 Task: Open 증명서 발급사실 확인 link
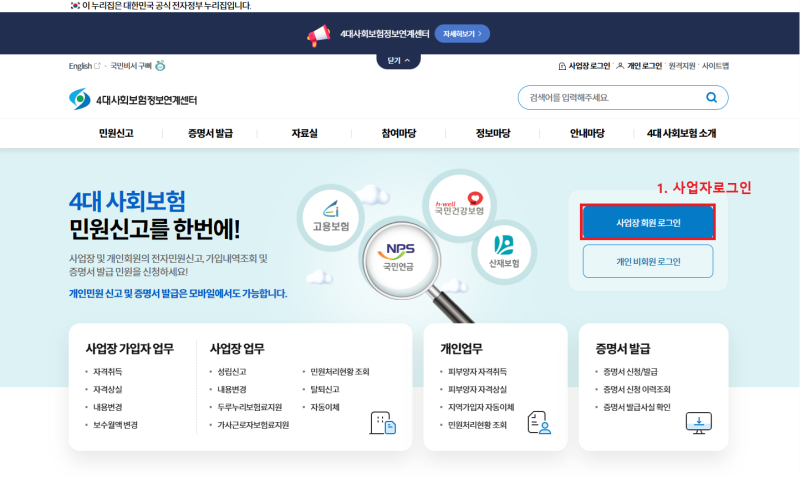click(x=637, y=407)
